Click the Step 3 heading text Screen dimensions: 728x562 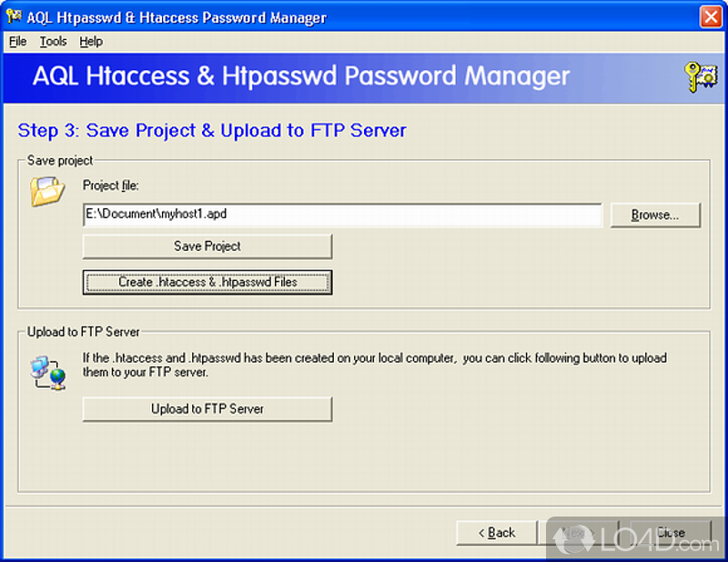tap(212, 130)
